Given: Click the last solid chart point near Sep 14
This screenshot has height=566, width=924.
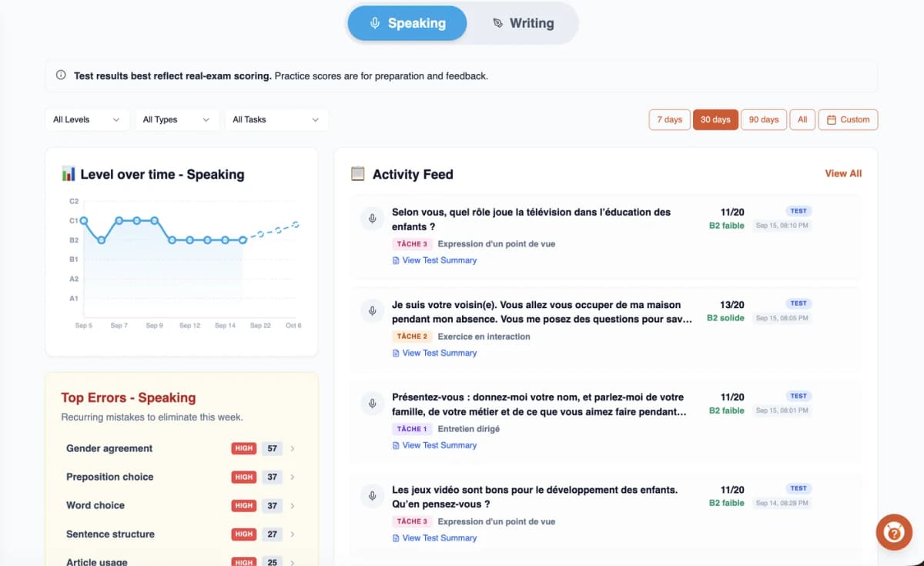Looking at the screenshot, I should point(243,240).
